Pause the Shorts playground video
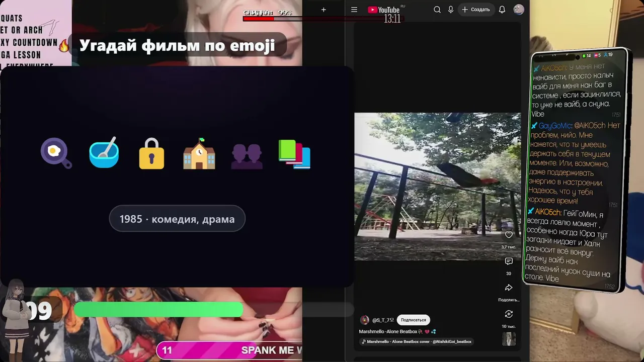Screen dimensions: 644x362 [438, 187]
